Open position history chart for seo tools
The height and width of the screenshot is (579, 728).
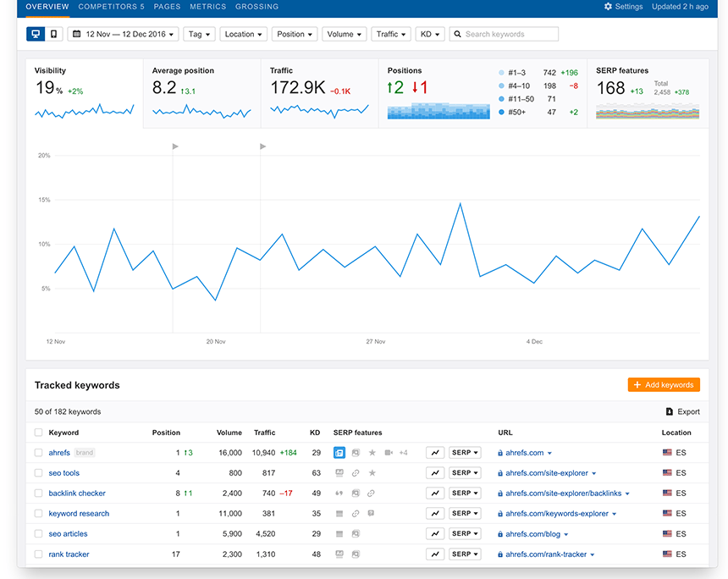(435, 472)
